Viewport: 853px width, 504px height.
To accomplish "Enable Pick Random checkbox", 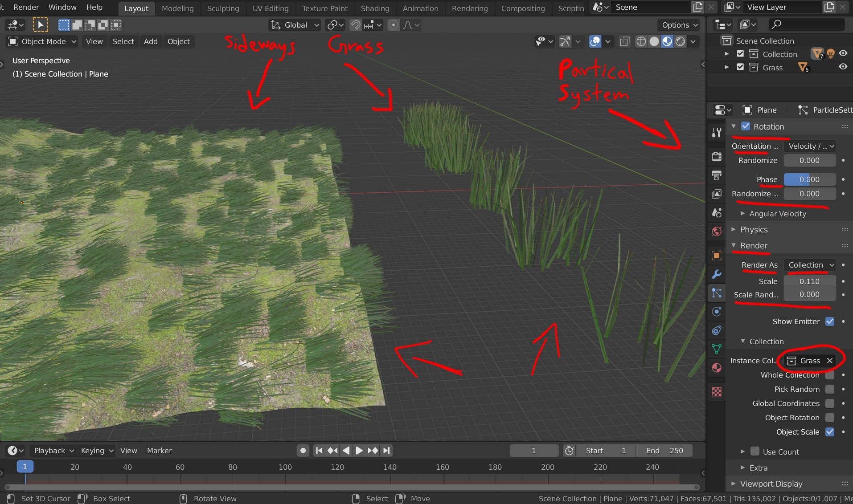I will 830,389.
